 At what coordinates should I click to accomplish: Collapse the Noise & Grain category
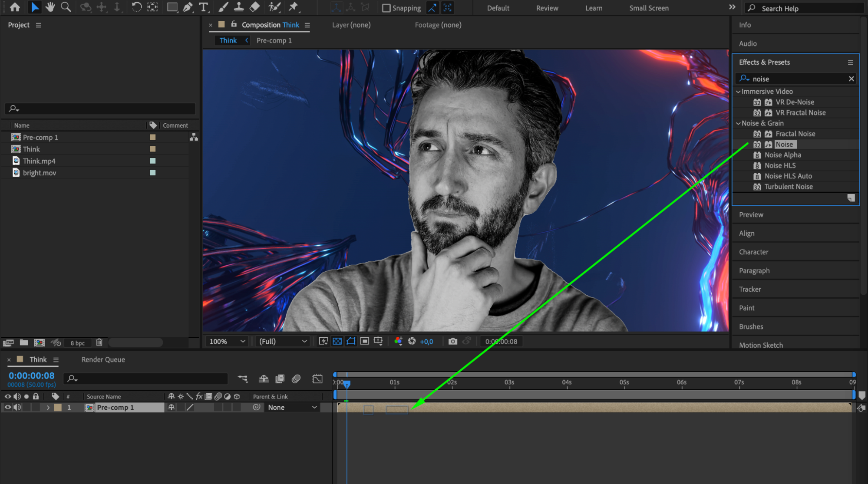[x=738, y=123]
